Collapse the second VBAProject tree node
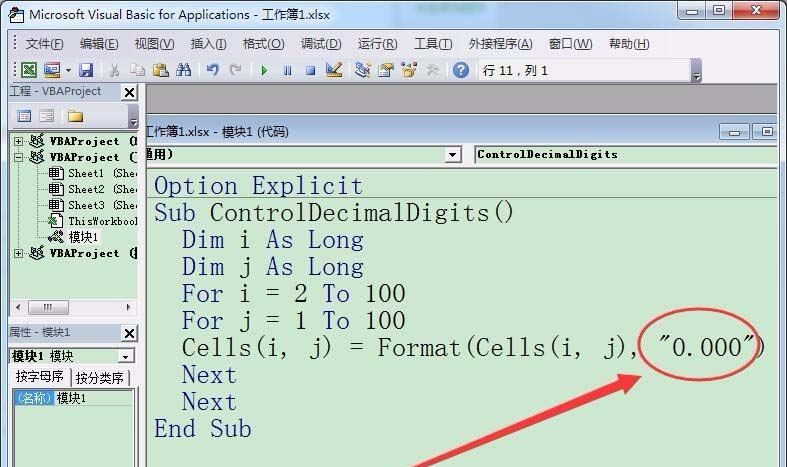Viewport: 787px width, 467px height. (x=18, y=158)
